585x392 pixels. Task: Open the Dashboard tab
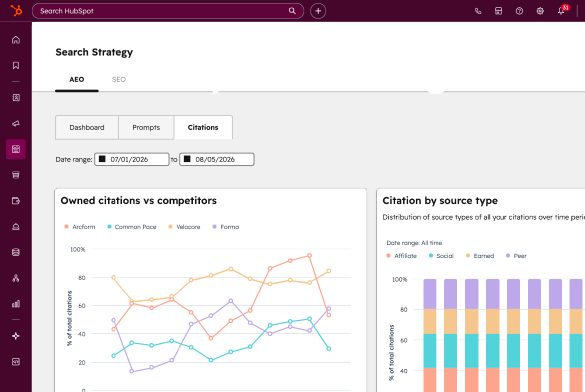click(87, 128)
